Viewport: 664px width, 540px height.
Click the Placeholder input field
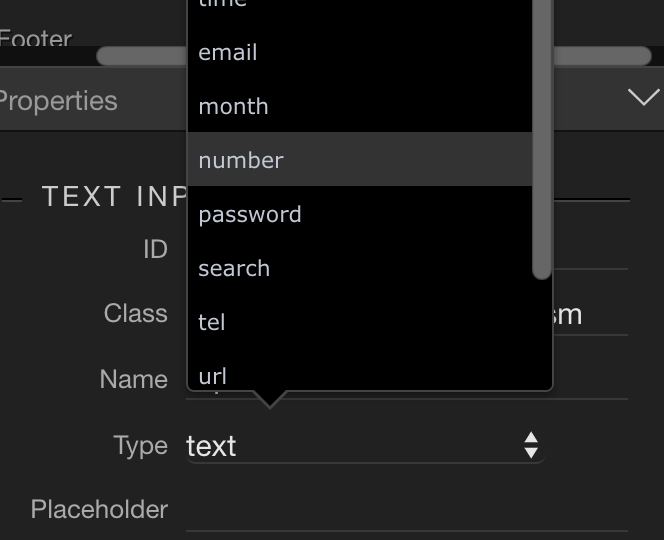407,511
